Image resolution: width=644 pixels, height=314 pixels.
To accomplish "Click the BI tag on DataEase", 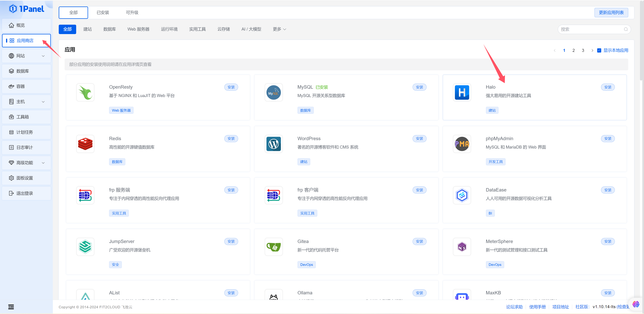I will tap(490, 213).
